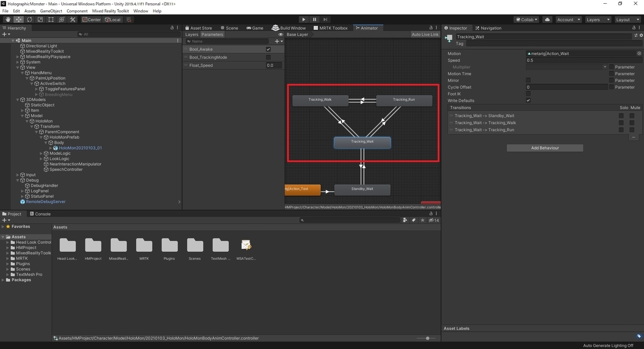Viewport: 644px width, 349px height.
Task: Toggle Foot IK checkbox
Action: 528,94
